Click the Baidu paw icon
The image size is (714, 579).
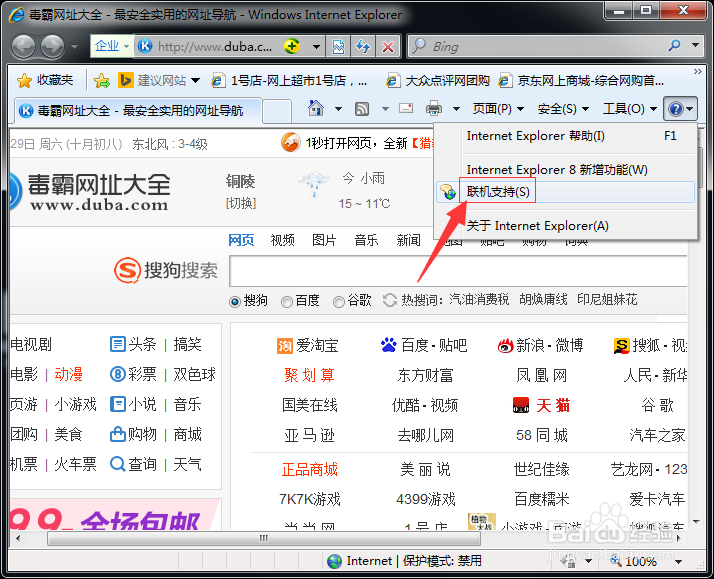coord(388,345)
